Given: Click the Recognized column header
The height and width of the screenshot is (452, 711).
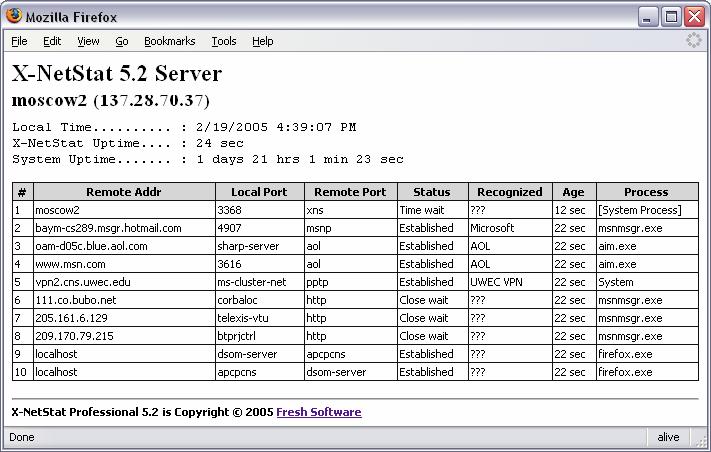Looking at the screenshot, I should (x=510, y=192).
